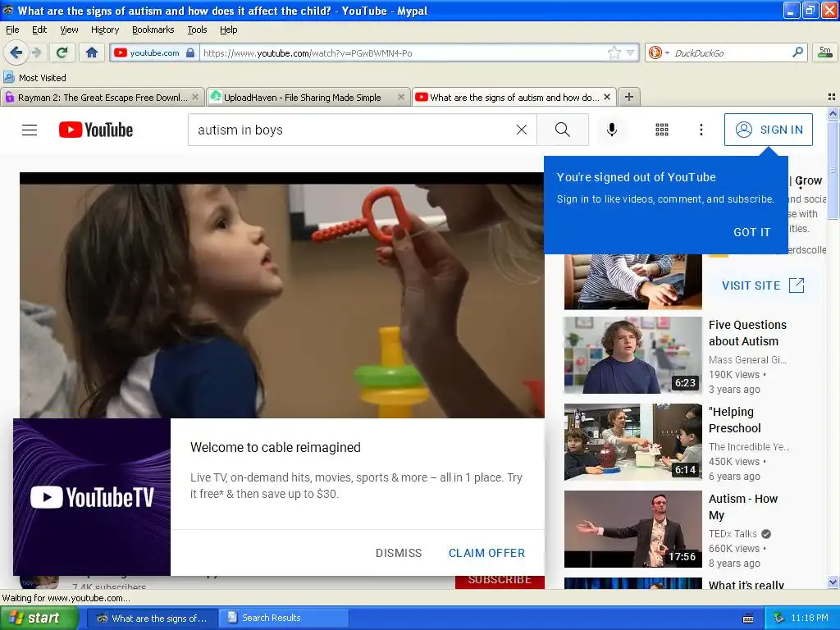840x630 pixels.
Task: Open the DuckDuckGo search engine selector
Action: pos(659,52)
